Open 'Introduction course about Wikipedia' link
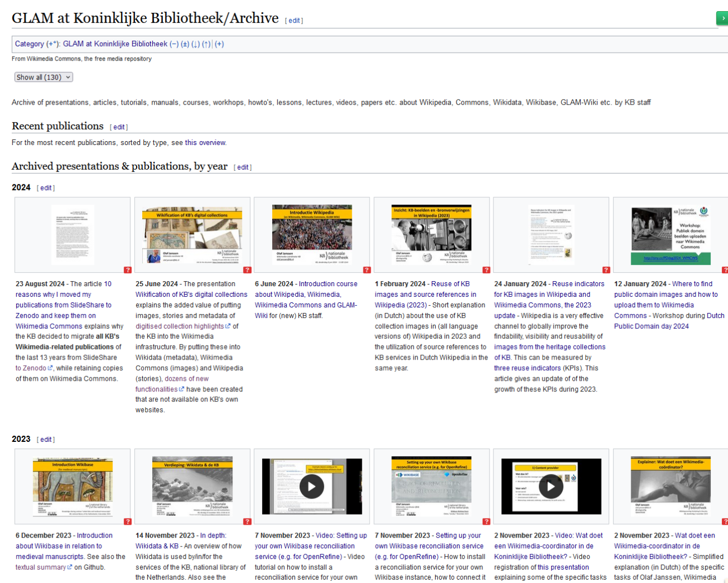This screenshot has height=583, width=728. [306, 300]
